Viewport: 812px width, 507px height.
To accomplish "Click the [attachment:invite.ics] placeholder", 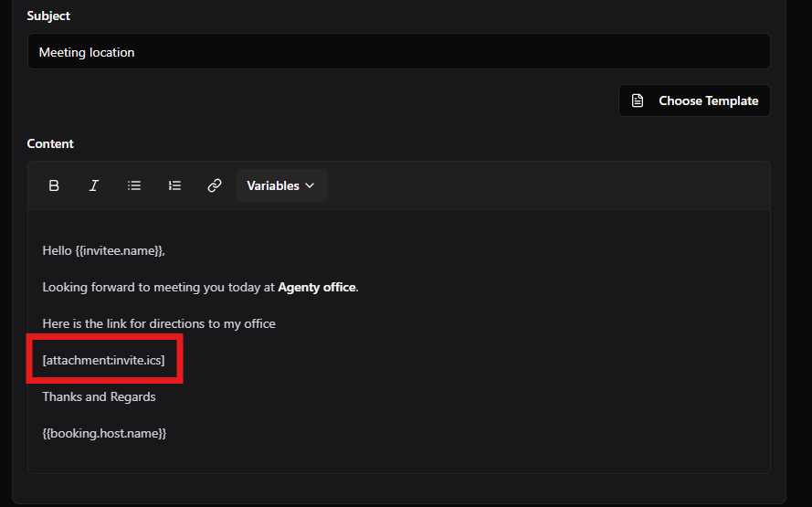I will [103, 360].
